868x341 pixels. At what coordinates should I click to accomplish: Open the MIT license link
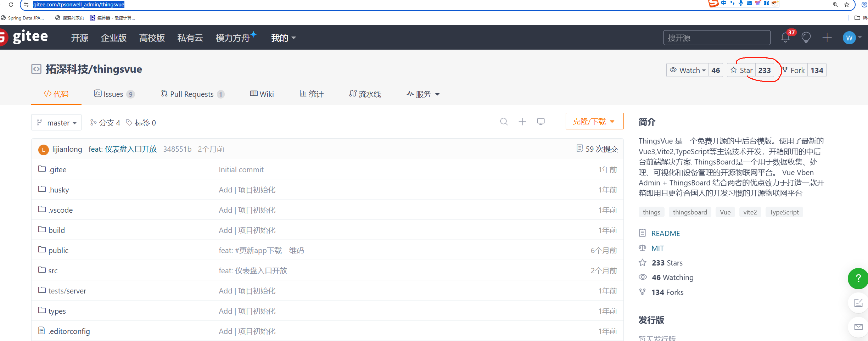pos(657,248)
